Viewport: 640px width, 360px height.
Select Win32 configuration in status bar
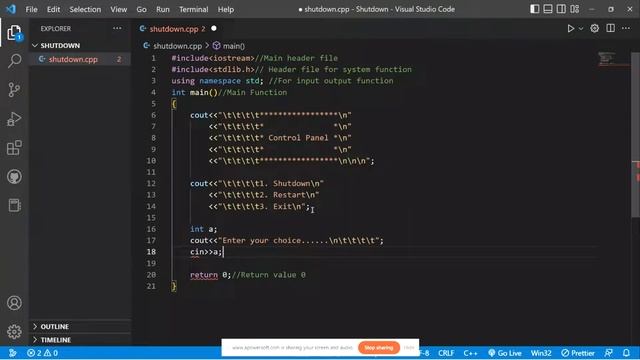coord(541,353)
